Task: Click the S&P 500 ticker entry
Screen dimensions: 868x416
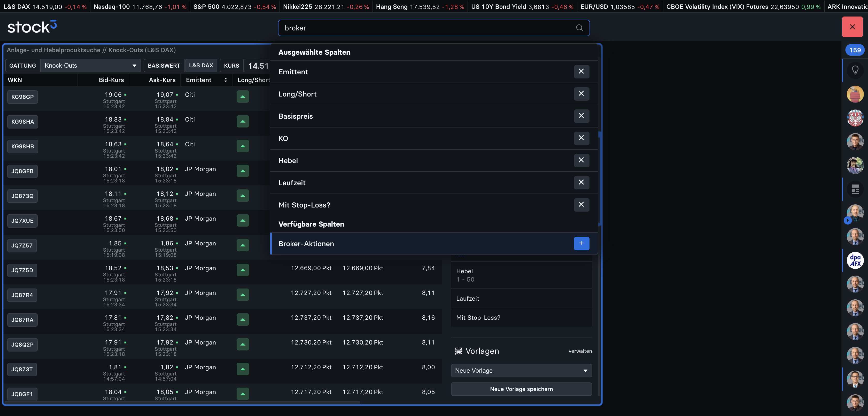Action: 235,7
